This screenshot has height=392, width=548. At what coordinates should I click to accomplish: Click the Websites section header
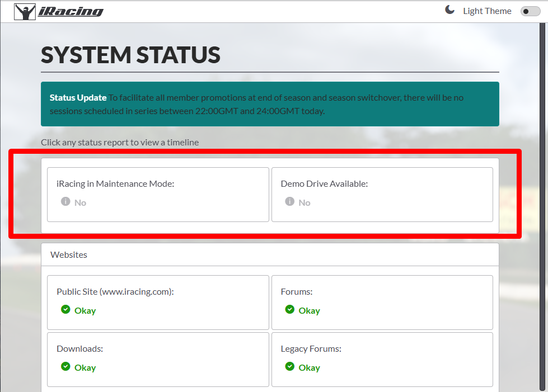click(270, 255)
